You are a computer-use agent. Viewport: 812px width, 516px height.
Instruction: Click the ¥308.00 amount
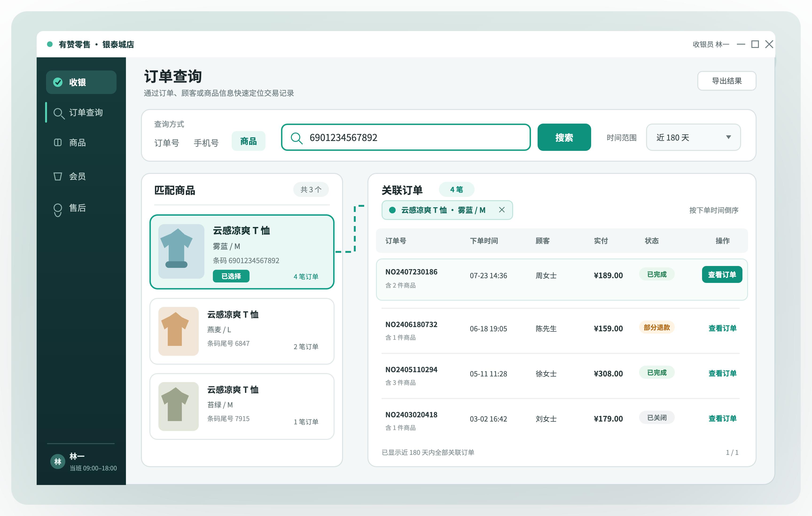(x=608, y=374)
